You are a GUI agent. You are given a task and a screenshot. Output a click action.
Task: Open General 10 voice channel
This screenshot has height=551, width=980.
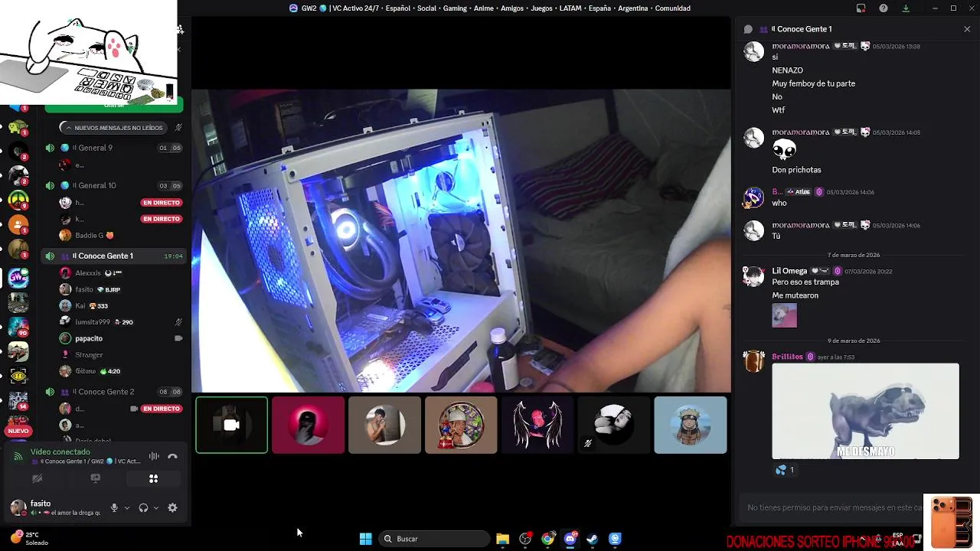(115, 185)
